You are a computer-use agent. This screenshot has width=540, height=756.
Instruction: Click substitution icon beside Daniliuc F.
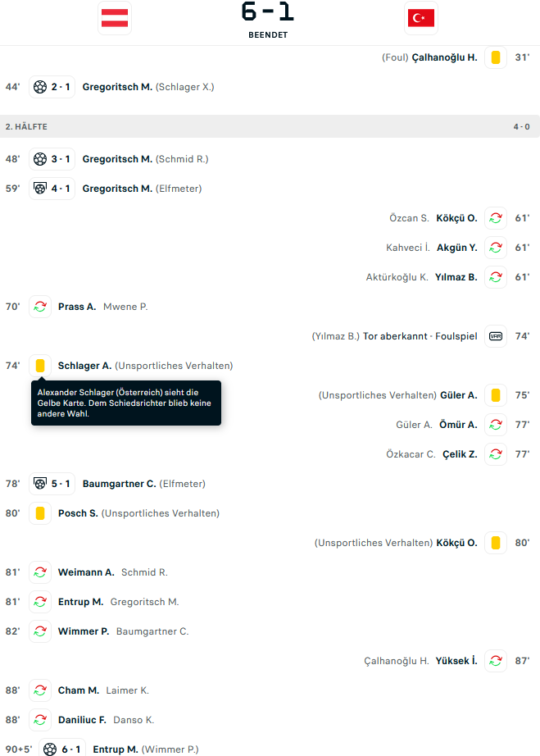pyautogui.click(x=40, y=720)
